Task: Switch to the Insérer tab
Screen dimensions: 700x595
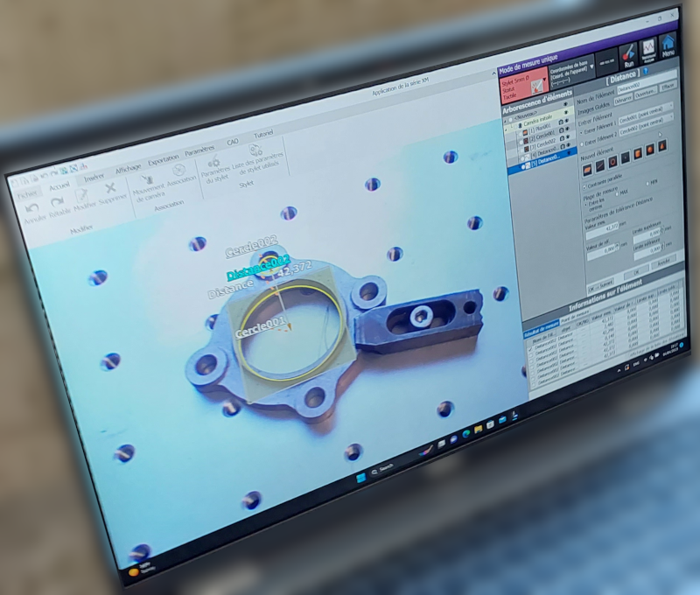Action: (x=94, y=178)
